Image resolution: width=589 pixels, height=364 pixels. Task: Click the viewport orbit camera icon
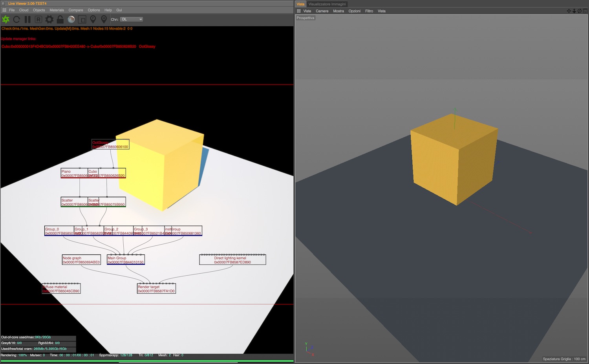point(580,11)
